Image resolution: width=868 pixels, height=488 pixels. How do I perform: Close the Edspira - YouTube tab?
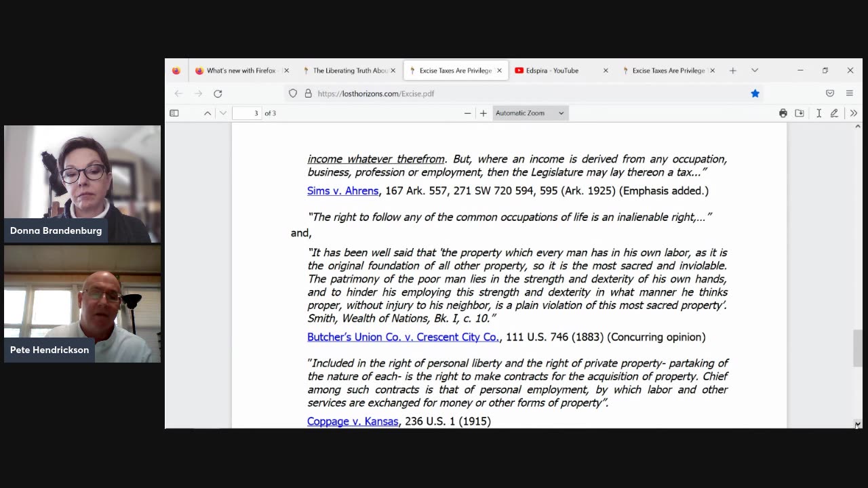pos(606,70)
